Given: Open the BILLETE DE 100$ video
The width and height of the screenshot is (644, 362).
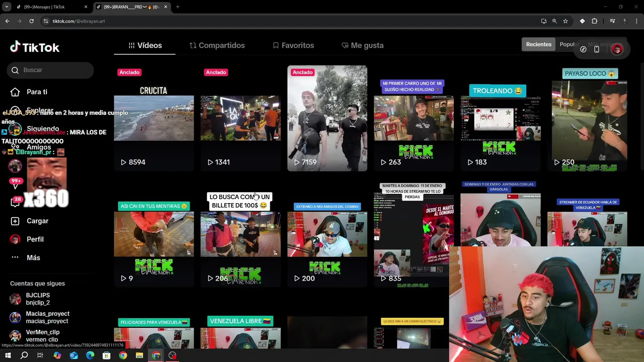Looking at the screenshot, I should (x=240, y=234).
